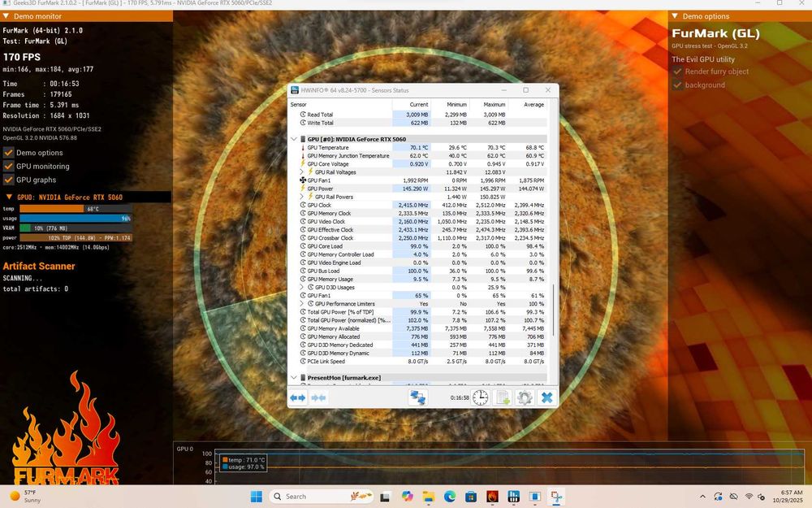Click the Artifact Scanner heading
Screen dimensions: 812x508
tap(39, 266)
